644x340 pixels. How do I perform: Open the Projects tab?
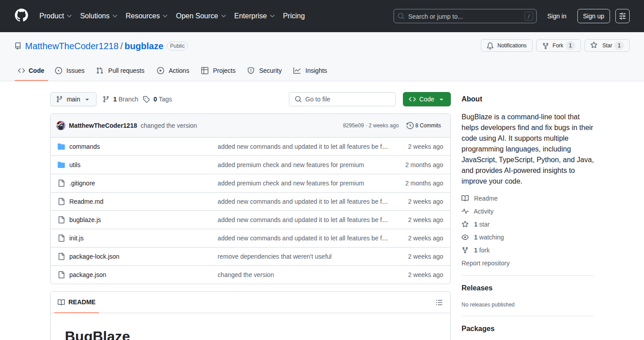[218, 71]
